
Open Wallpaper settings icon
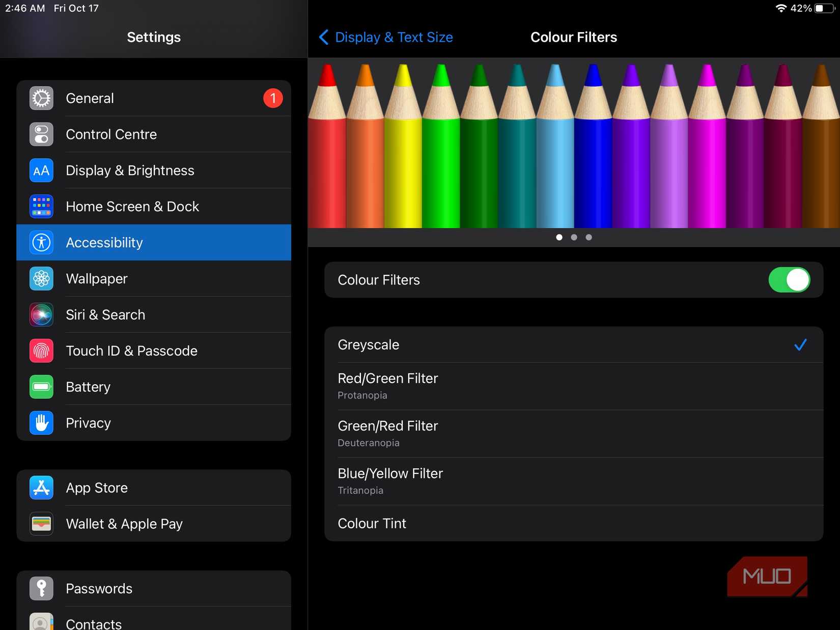tap(41, 278)
